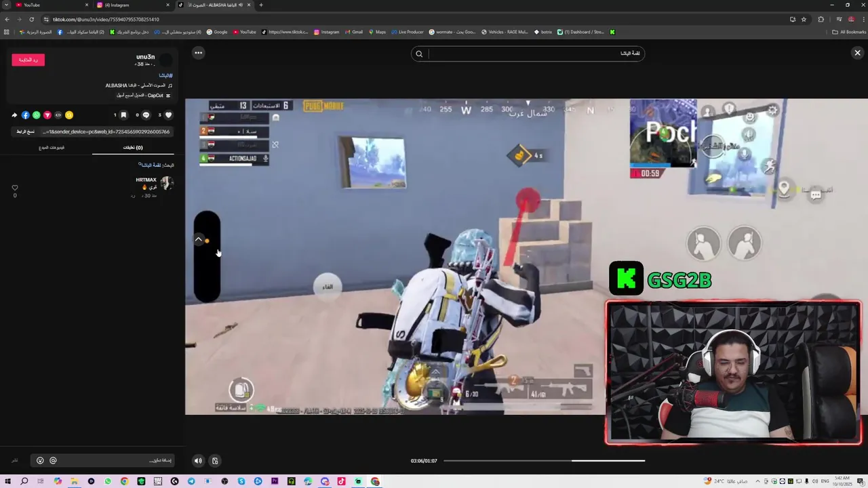The image size is (868, 488).
Task: Open comments via the speech bubble icon
Action: pyautogui.click(x=146, y=115)
